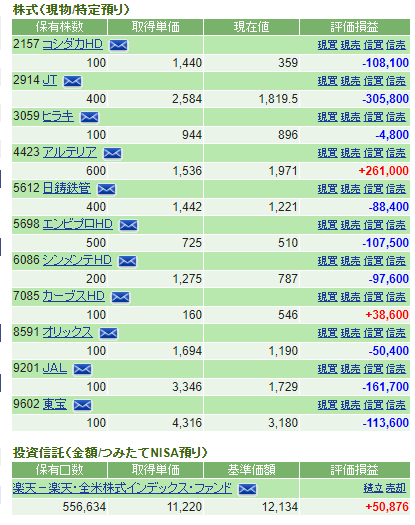Click 現買 in the オリックス row
415x525 pixels.
click(x=328, y=333)
